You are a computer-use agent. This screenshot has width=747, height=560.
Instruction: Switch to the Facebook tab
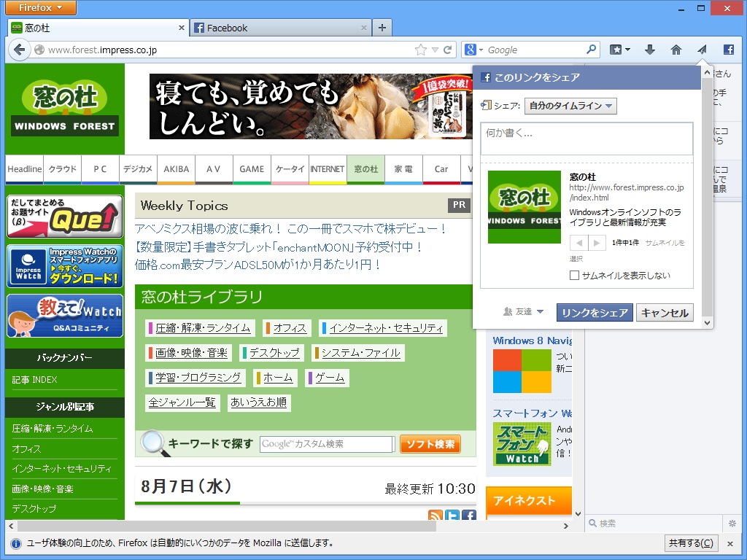click(280, 28)
